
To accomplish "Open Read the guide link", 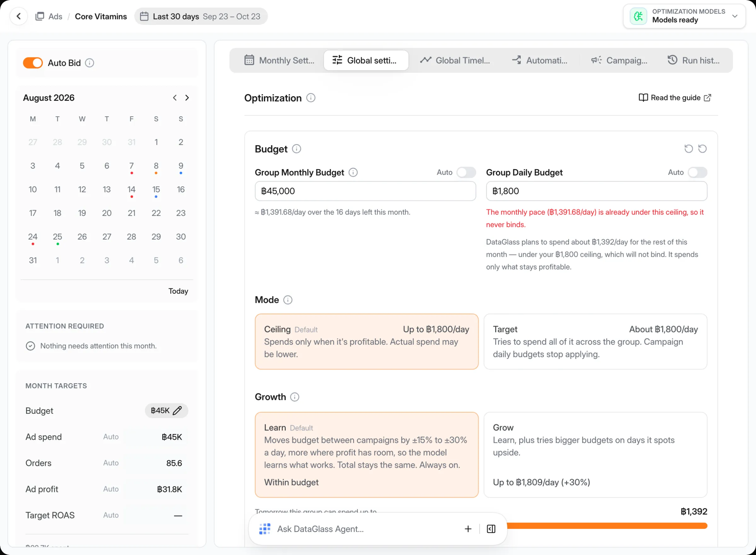I will point(675,98).
